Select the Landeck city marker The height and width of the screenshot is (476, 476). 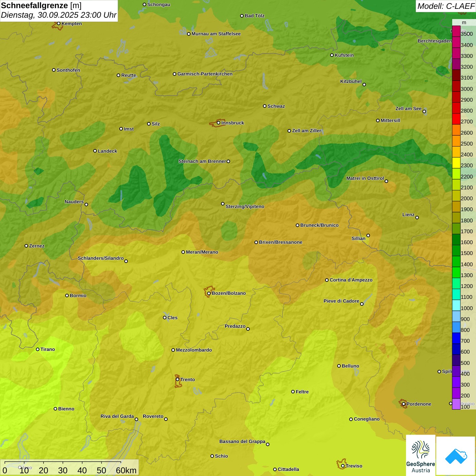(95, 151)
